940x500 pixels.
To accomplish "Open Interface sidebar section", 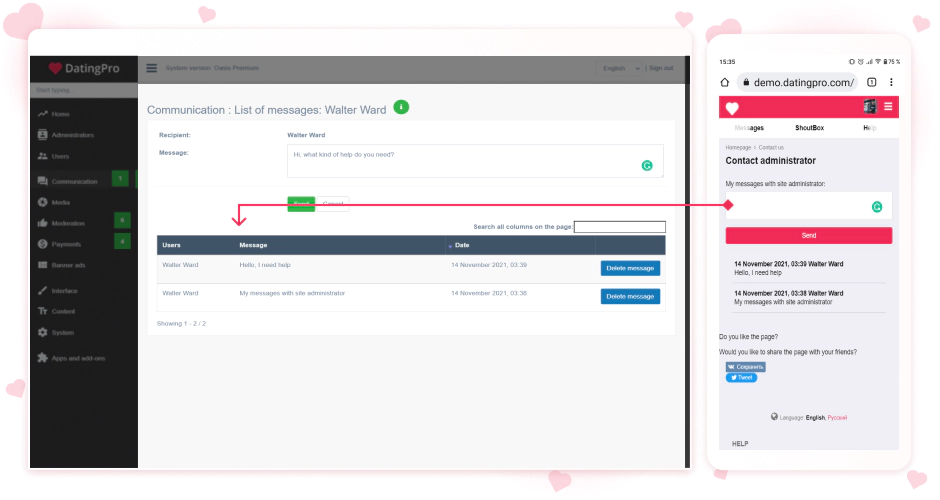I will pyautogui.click(x=58, y=291).
